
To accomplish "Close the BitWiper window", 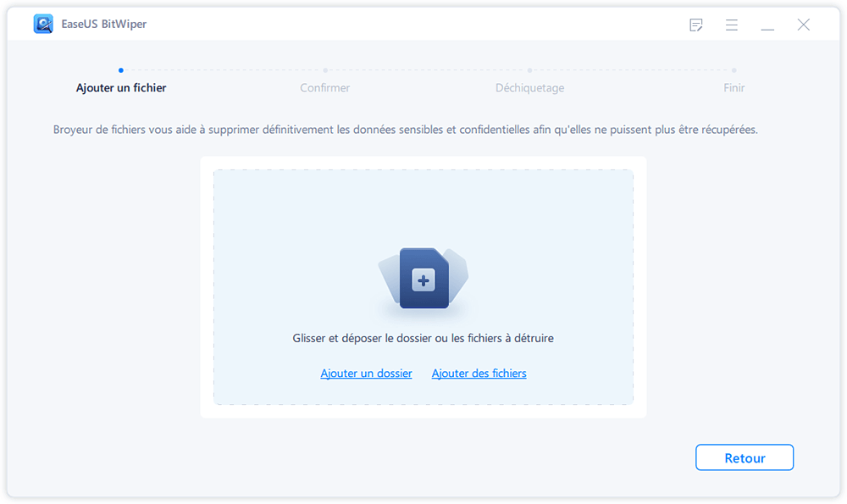I will tap(803, 25).
